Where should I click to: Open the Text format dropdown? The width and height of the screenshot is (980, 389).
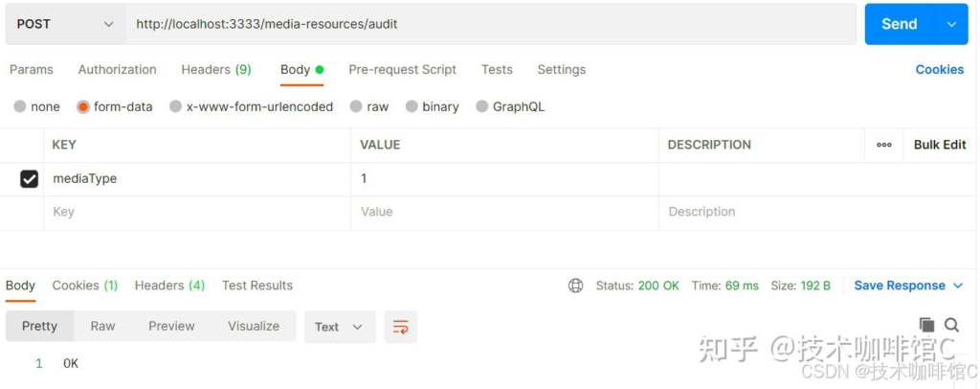tap(339, 327)
